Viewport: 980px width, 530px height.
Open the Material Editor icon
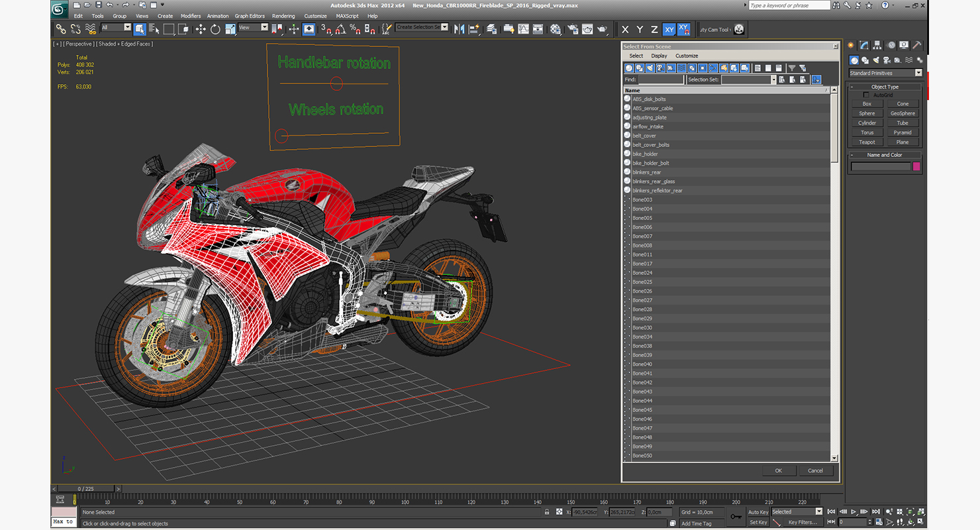pyautogui.click(x=556, y=29)
